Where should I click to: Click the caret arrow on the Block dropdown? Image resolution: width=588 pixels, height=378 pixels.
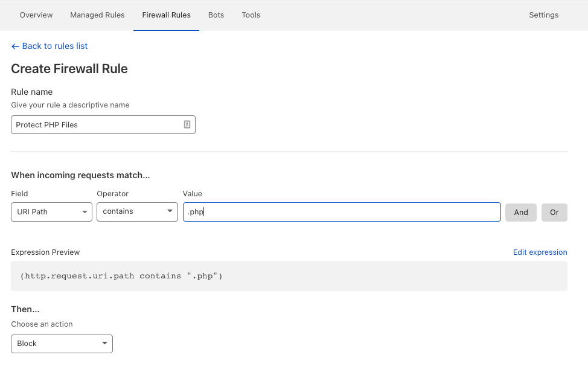pyautogui.click(x=104, y=344)
